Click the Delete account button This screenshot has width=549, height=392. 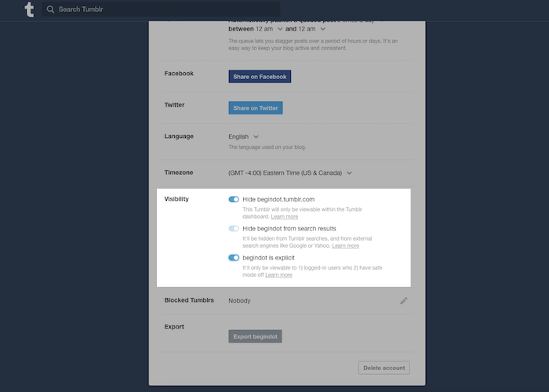tap(384, 368)
